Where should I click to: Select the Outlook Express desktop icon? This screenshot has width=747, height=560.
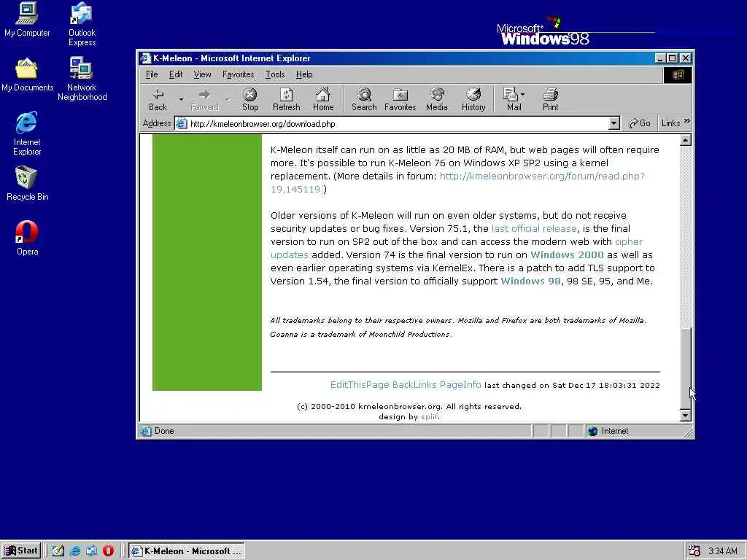tap(82, 24)
